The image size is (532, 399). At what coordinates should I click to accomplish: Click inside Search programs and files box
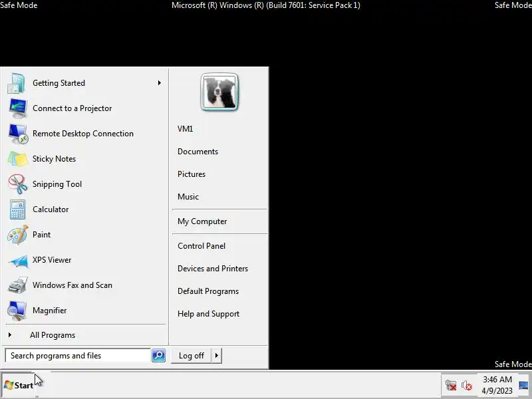(x=78, y=356)
